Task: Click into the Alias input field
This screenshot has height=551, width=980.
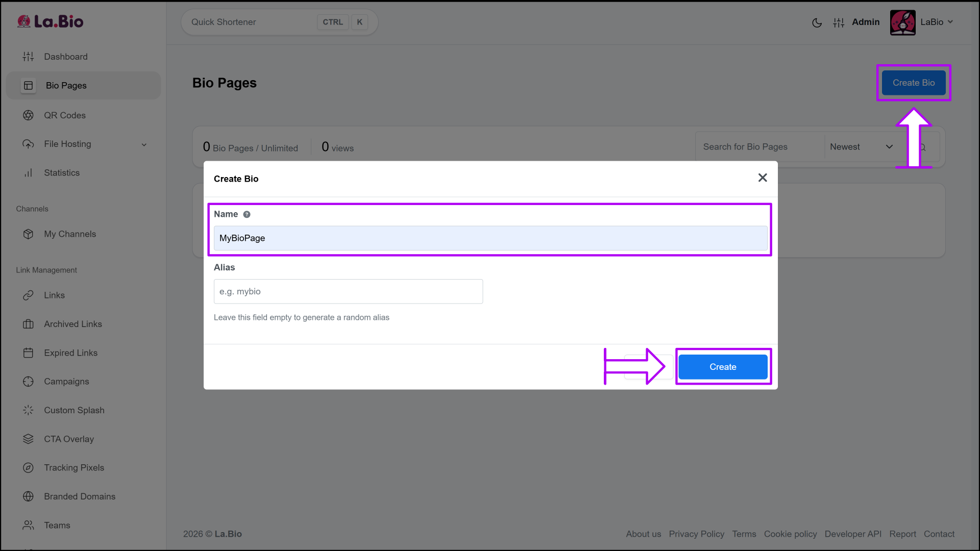Action: 348,291
